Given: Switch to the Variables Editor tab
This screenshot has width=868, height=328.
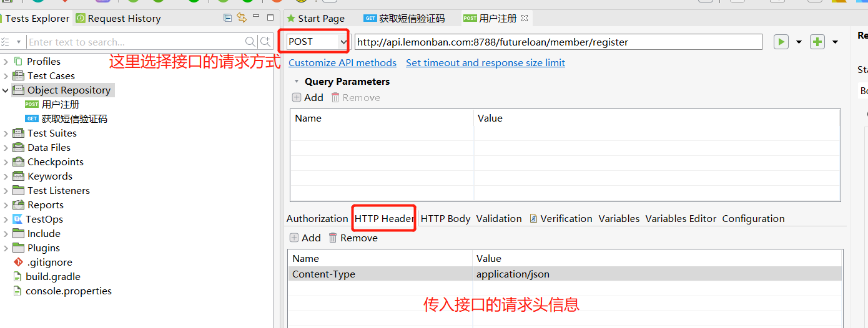Looking at the screenshot, I should (681, 218).
